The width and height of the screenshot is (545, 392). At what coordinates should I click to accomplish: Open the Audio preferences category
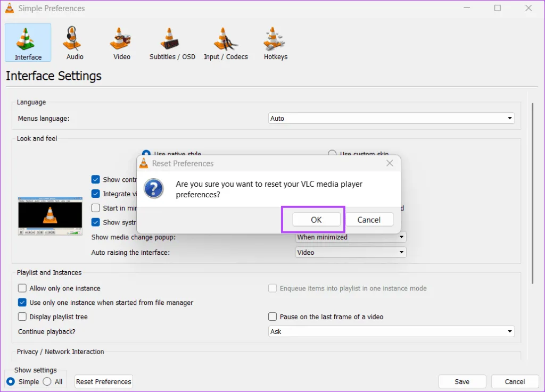point(75,43)
